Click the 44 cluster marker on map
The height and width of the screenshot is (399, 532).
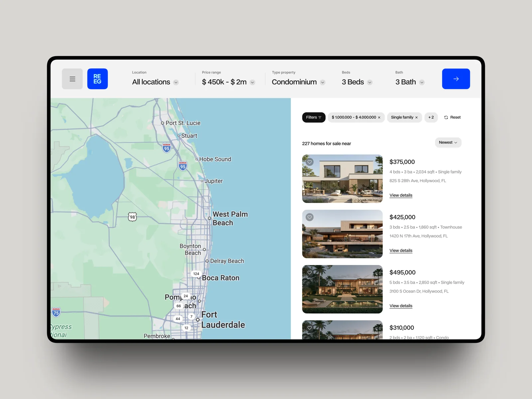coord(178,319)
